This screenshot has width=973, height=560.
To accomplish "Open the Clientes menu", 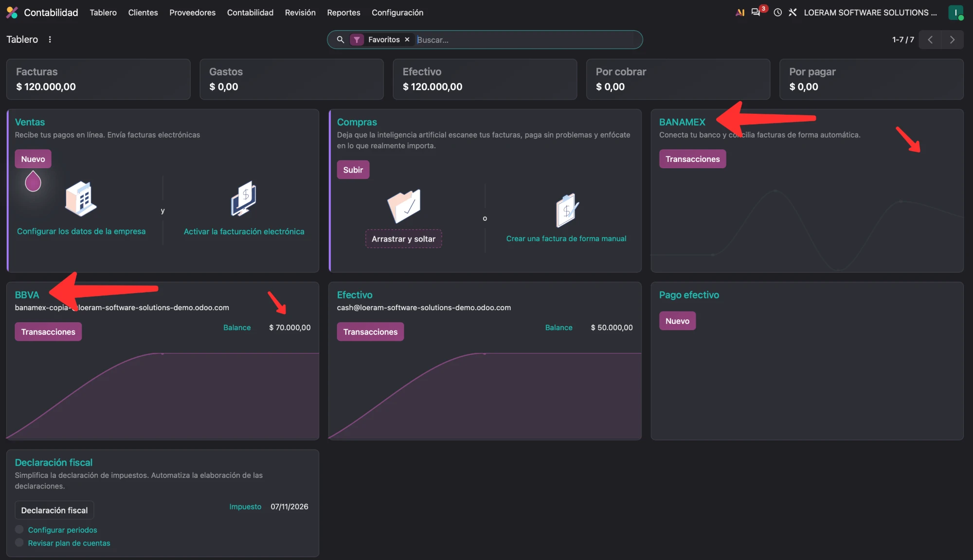I will (143, 13).
